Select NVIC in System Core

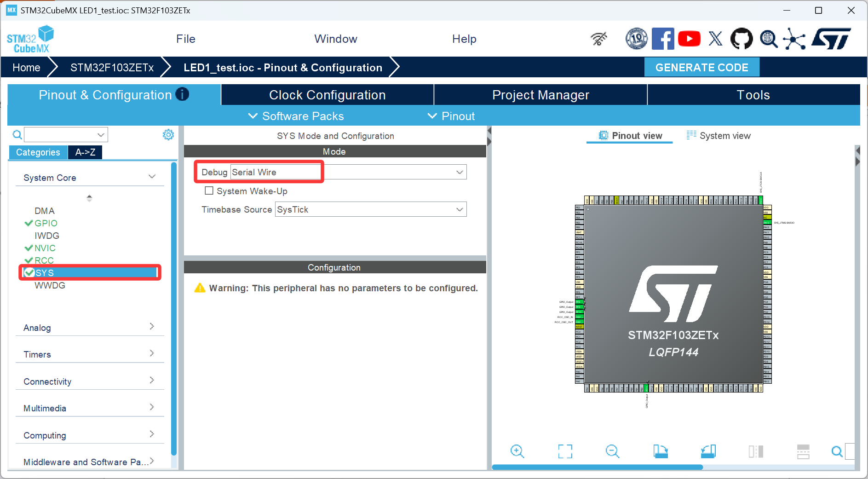(45, 248)
